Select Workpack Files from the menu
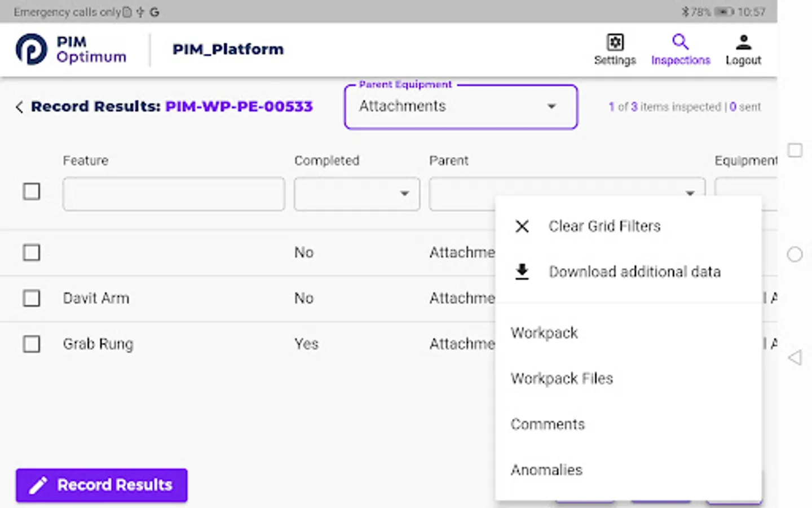 click(562, 378)
